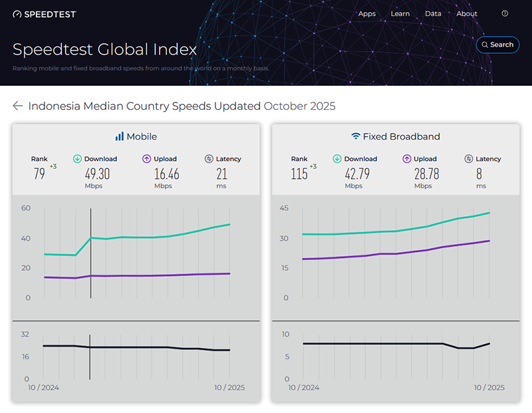The image size is (532, 413).
Task: Open the About menu item
Action: click(467, 13)
